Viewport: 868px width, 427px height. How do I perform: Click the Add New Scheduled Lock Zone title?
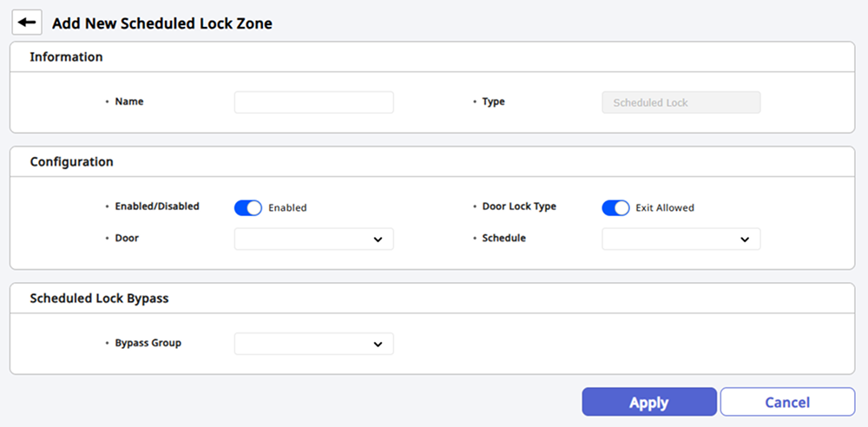pos(162,23)
